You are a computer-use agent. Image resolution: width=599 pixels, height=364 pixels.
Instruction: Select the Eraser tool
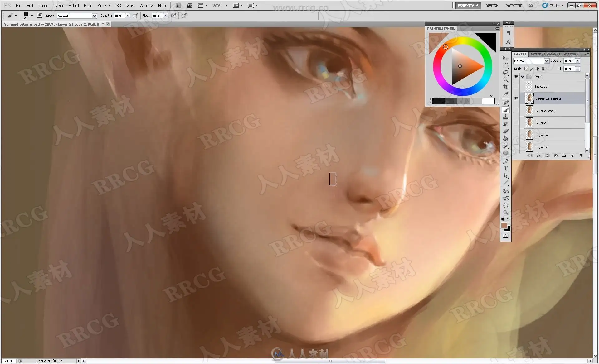pos(506,131)
